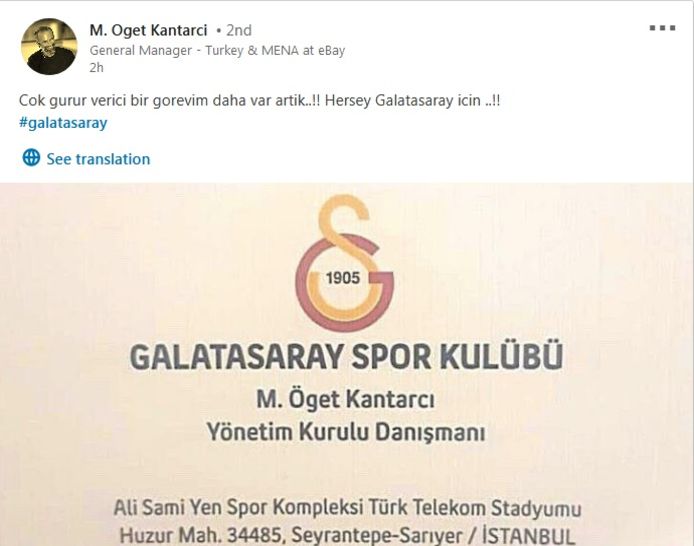Click the Huzur Mah. 34485 address line
The image size is (694, 546).
(x=347, y=535)
